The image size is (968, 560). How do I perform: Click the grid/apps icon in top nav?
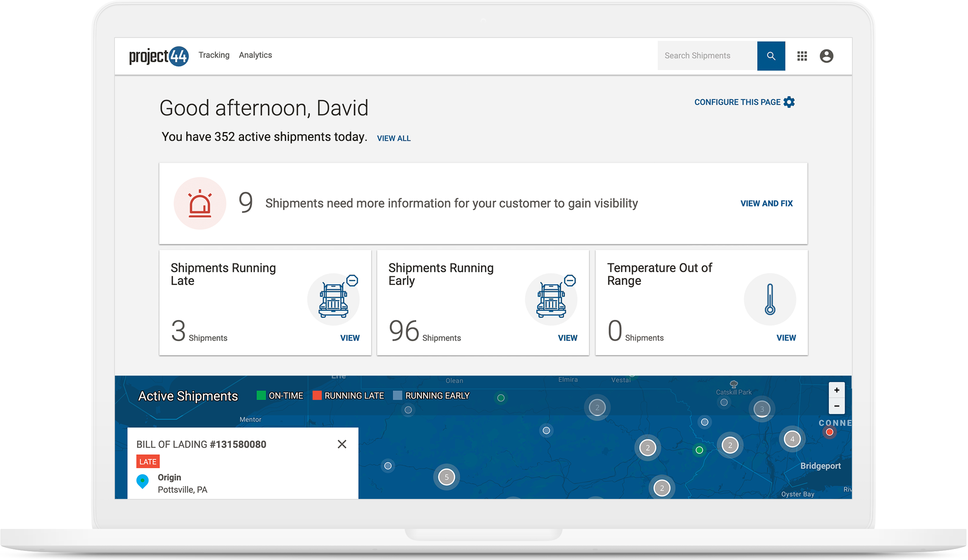(801, 56)
